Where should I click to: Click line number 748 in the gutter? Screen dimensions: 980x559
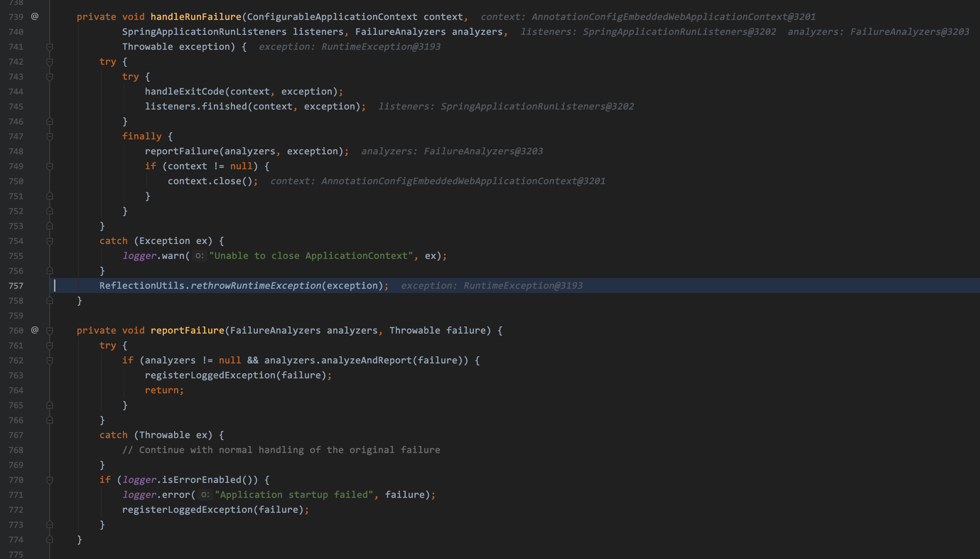16,151
